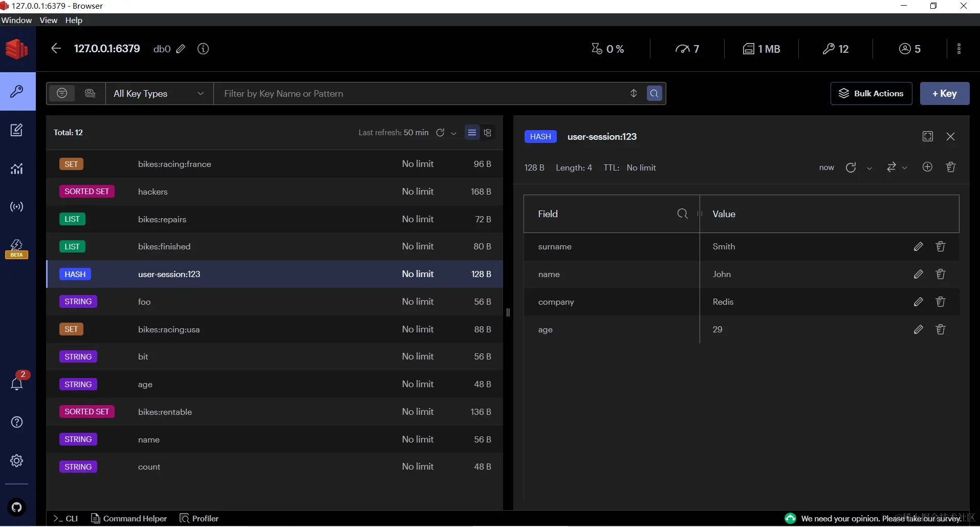Click the search magnifier button in filter bar
The width and height of the screenshot is (980, 527).
654,94
